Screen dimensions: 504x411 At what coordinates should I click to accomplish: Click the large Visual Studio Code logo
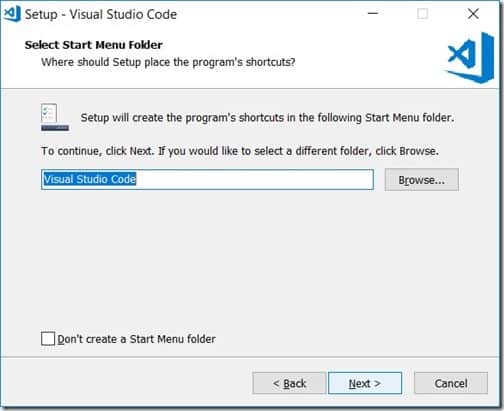471,58
